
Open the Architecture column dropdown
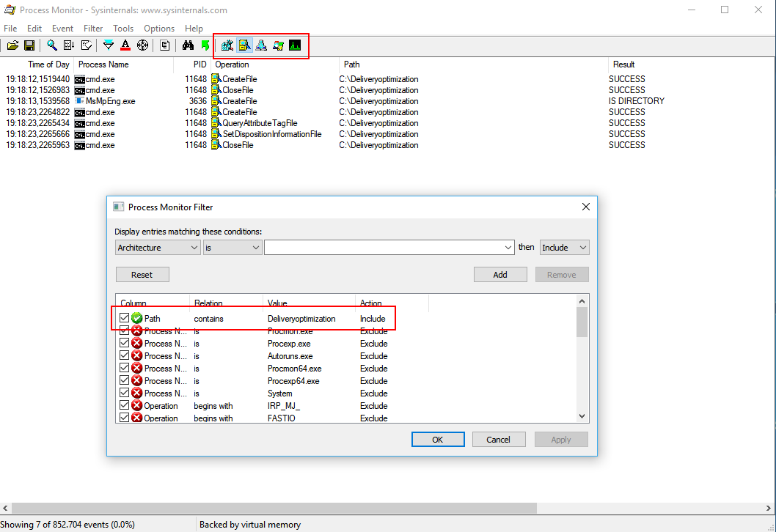(x=158, y=247)
